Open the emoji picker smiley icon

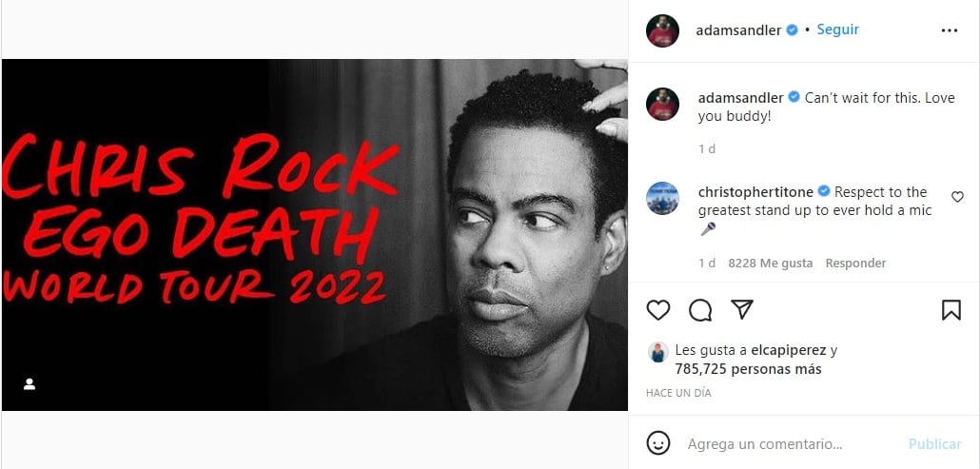pos(657,443)
